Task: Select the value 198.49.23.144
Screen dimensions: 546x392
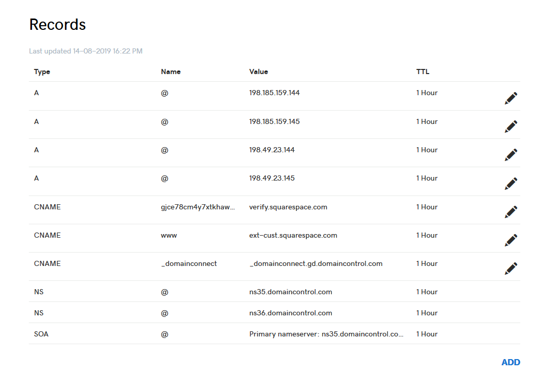Action: click(272, 150)
